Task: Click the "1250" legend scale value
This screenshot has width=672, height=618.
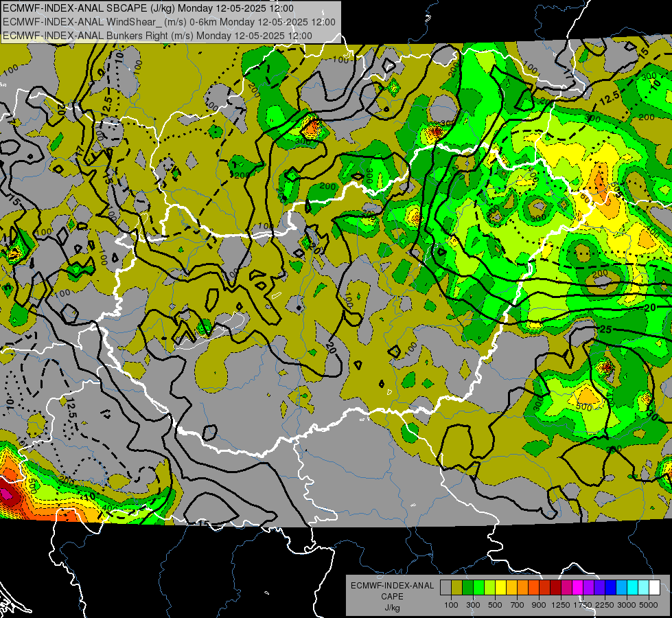Action: pos(561,605)
